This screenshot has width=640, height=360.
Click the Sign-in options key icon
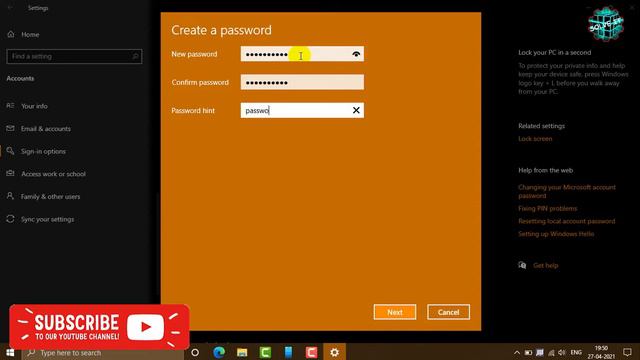tap(10, 151)
